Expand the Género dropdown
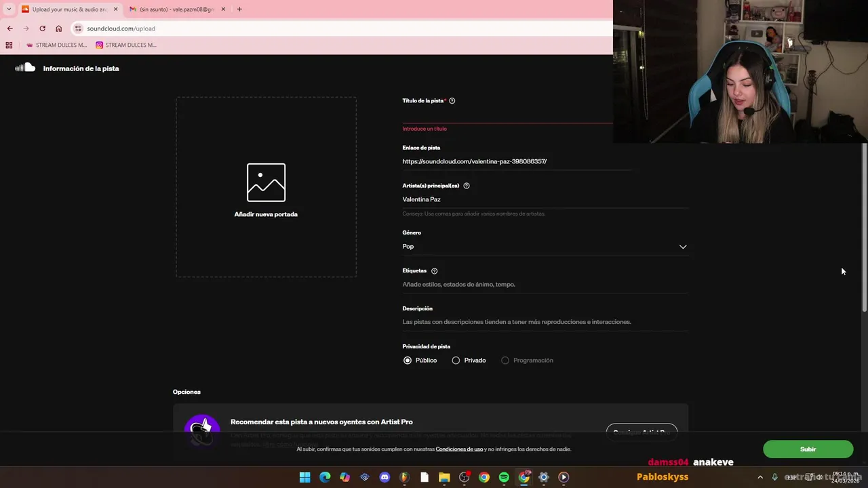 tap(545, 247)
